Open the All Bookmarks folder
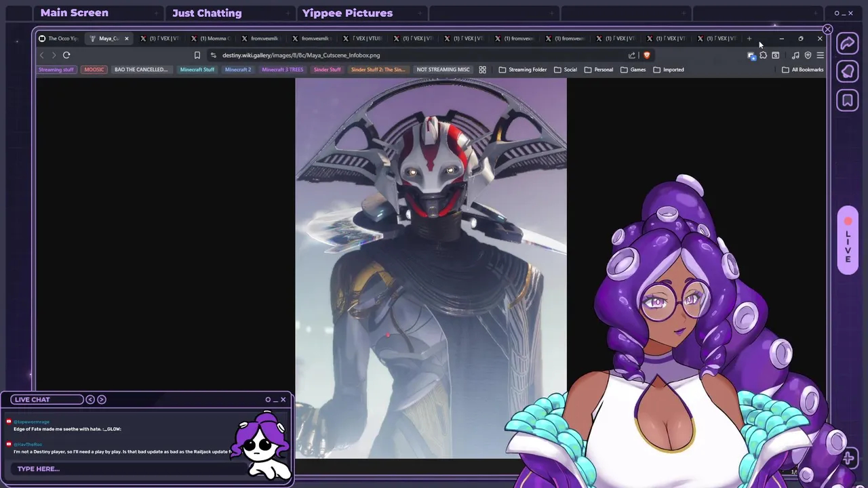The image size is (868, 488). (803, 70)
